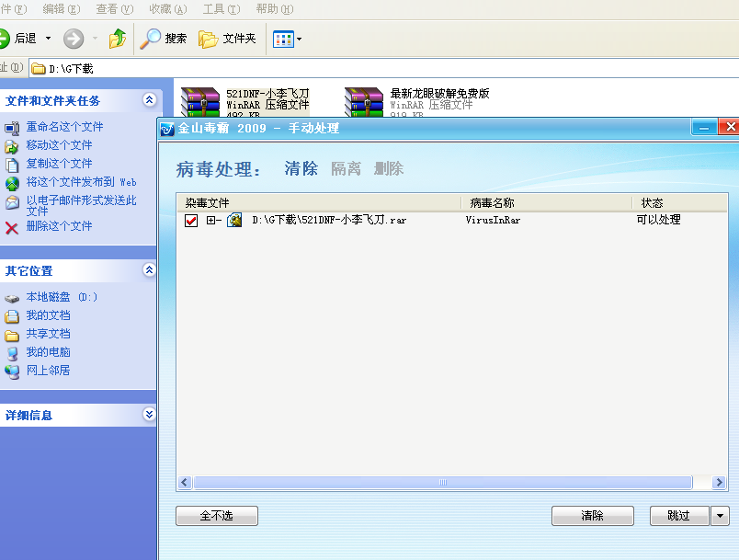Click the Network Neighborhood icon
The image size is (739, 560).
pyautogui.click(x=12, y=371)
